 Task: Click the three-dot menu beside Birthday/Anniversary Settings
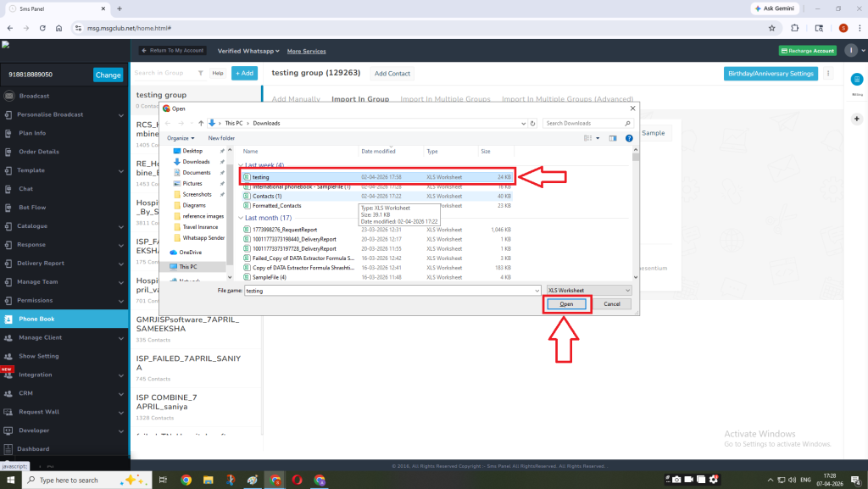click(x=828, y=74)
